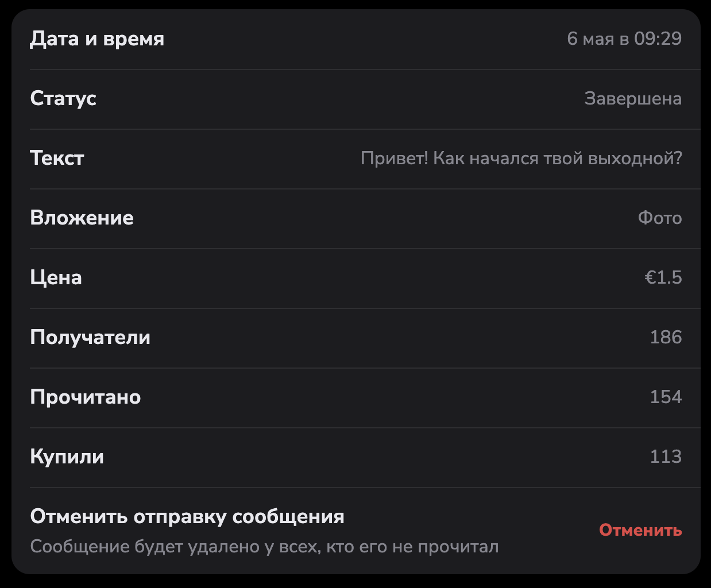
Task: Click the Завершена status value
Action: (x=633, y=98)
